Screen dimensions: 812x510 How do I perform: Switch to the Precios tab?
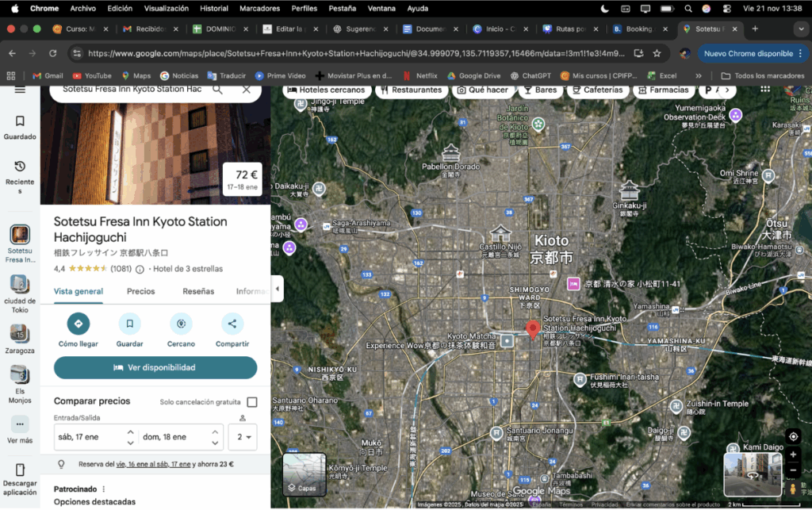(141, 291)
